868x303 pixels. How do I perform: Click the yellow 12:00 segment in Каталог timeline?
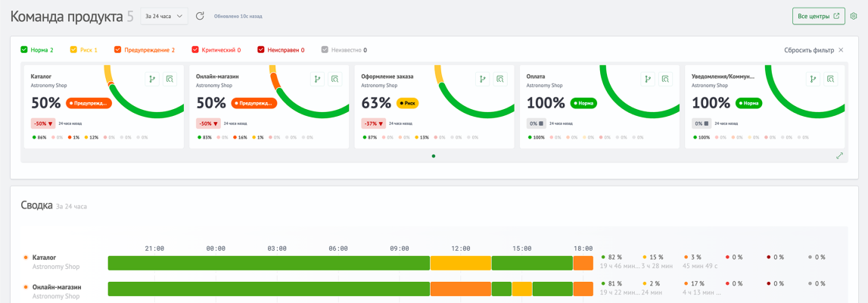coord(461,263)
